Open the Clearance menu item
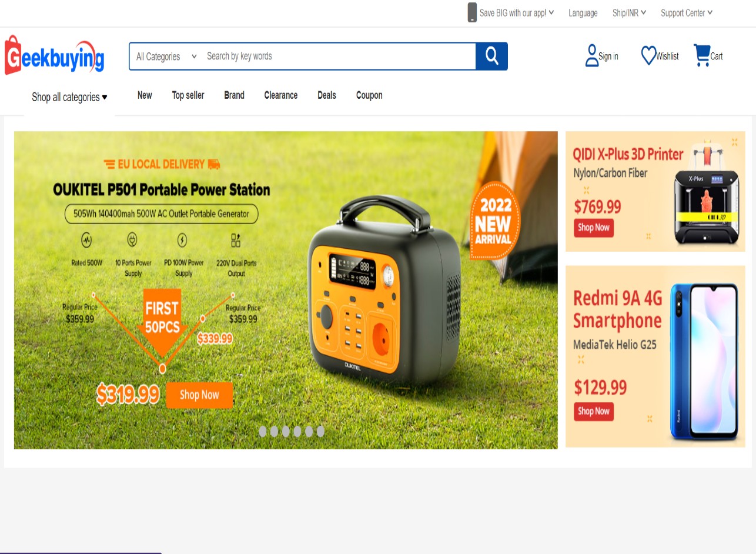 pyautogui.click(x=281, y=95)
